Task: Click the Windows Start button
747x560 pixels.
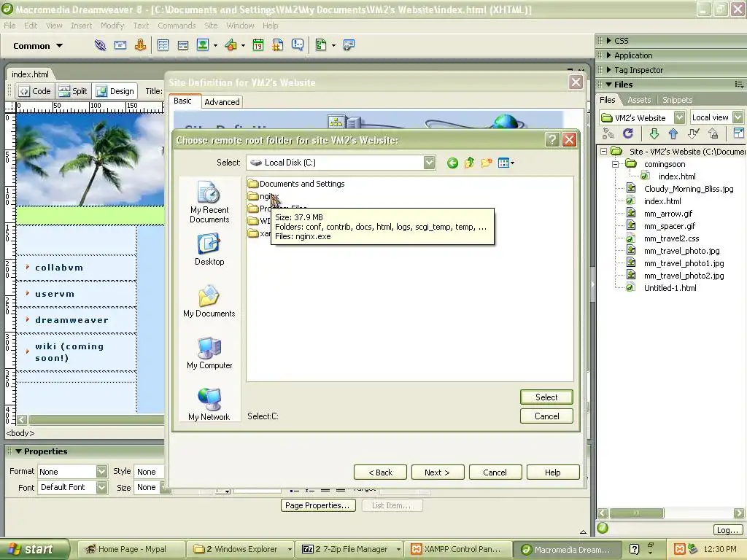Action: tap(34, 549)
